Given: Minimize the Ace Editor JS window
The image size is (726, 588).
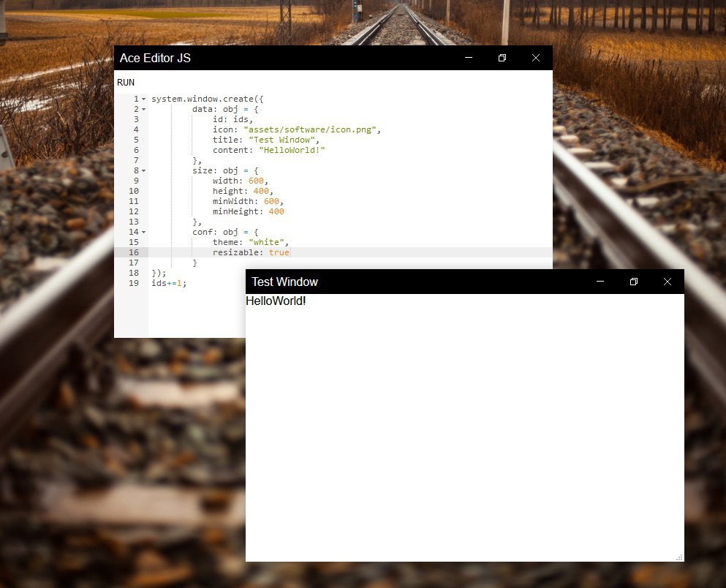Looking at the screenshot, I should [469, 58].
